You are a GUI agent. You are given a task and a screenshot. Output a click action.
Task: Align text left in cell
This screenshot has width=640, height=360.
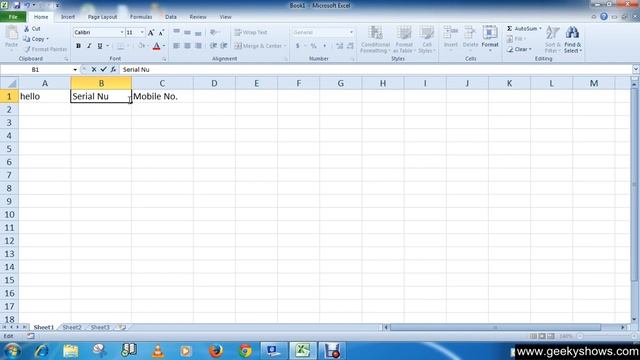(176, 46)
